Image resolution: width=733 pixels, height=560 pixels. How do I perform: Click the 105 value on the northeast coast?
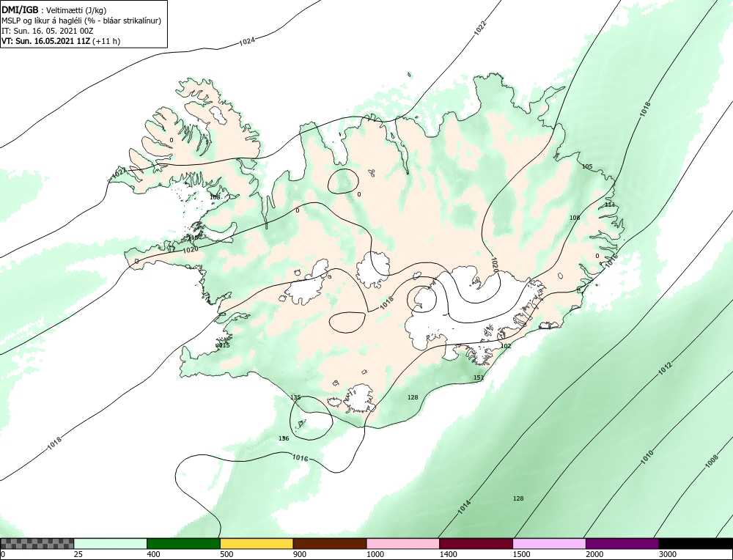click(587, 167)
